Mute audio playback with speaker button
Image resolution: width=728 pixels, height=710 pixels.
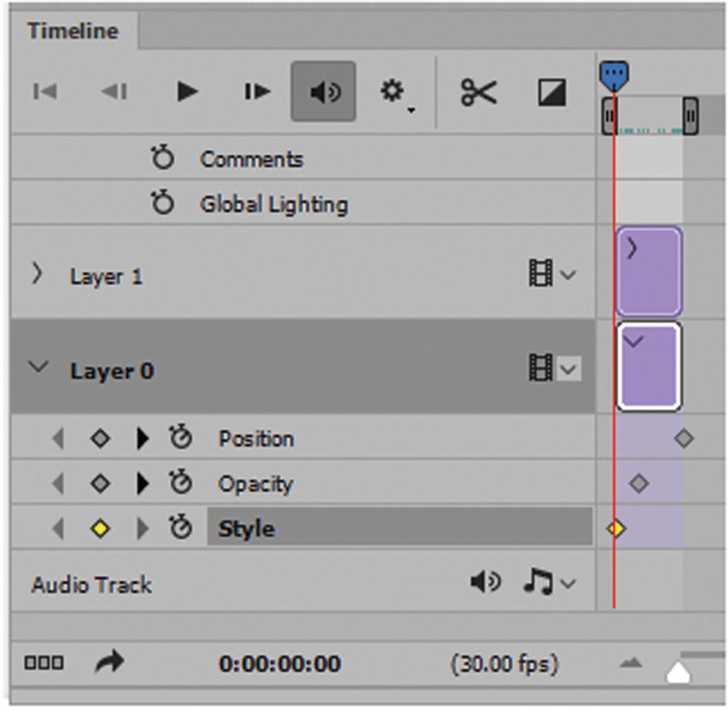[x=323, y=92]
